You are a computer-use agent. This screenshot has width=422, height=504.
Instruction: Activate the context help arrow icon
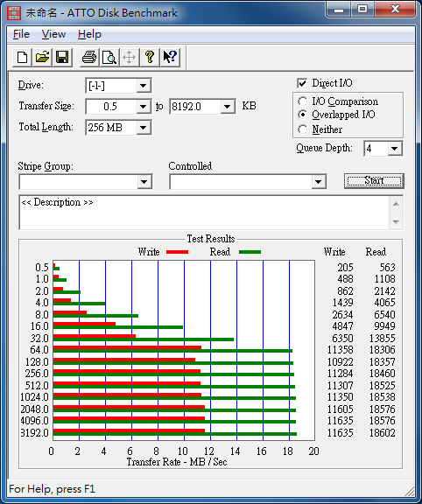[170, 58]
